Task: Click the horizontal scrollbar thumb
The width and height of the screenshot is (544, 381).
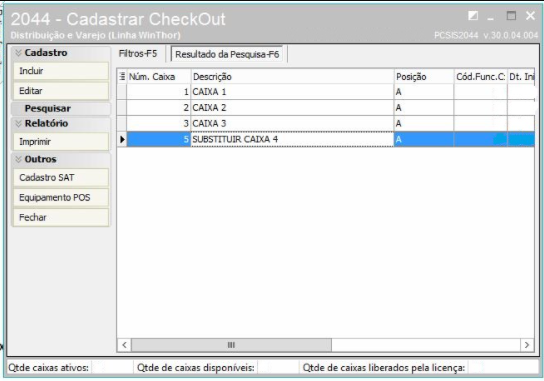Action: pos(231,345)
